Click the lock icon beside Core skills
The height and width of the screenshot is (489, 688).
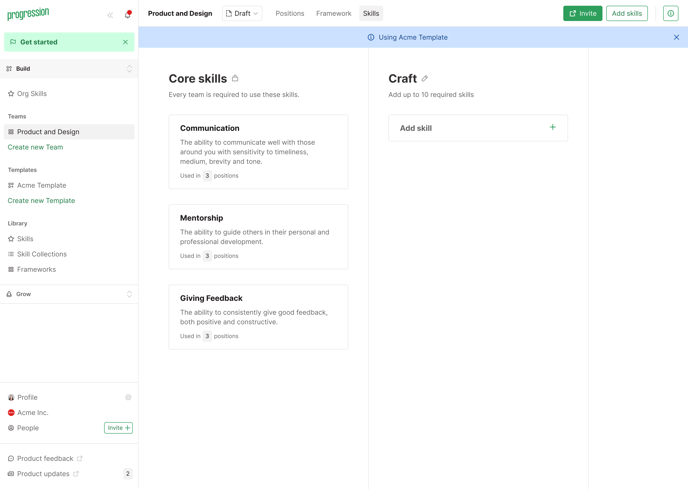235,78
